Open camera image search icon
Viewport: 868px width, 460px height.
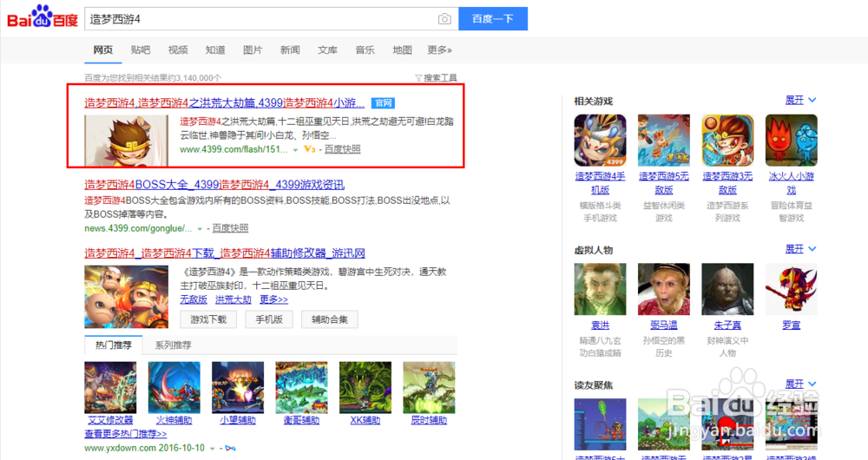(444, 19)
